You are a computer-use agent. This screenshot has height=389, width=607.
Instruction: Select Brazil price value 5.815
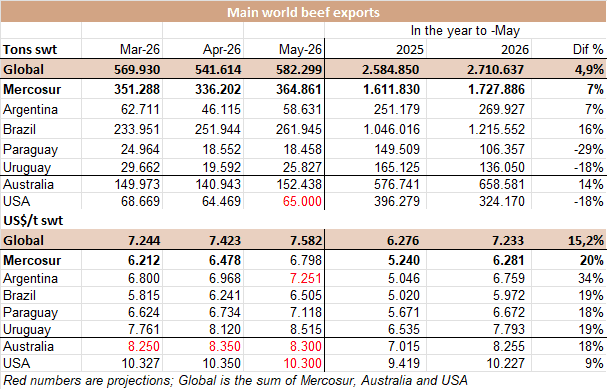(144, 295)
